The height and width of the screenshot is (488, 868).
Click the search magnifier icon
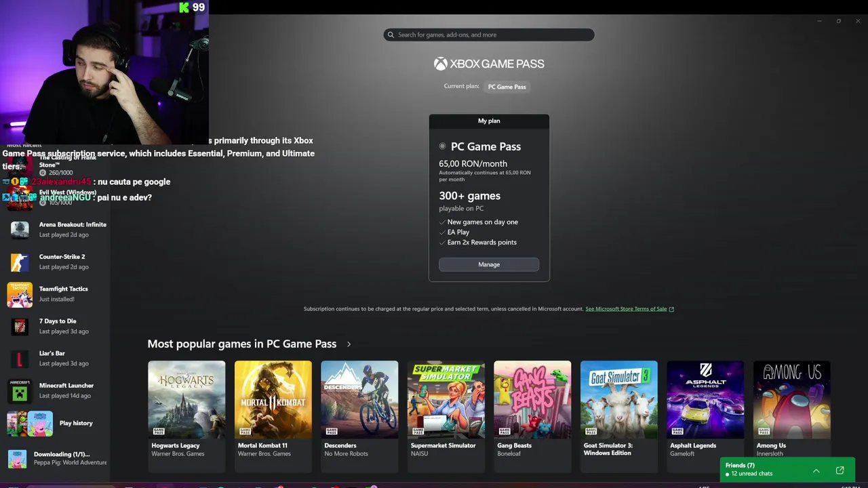(x=391, y=35)
